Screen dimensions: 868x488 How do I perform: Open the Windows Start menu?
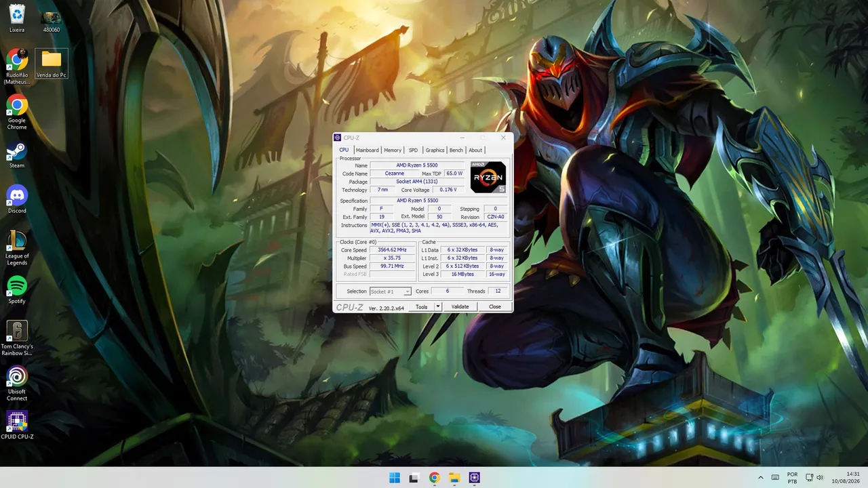pos(394,478)
